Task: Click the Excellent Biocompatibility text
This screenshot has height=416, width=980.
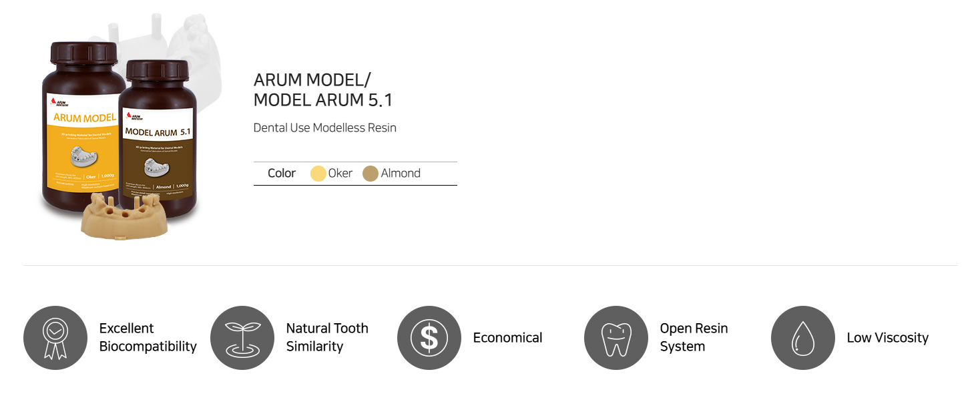Action: [148, 337]
